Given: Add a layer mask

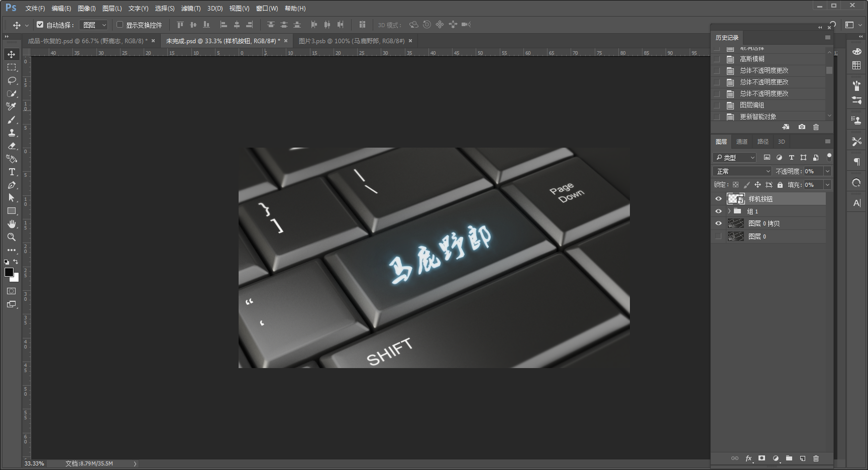Looking at the screenshot, I should [x=762, y=458].
